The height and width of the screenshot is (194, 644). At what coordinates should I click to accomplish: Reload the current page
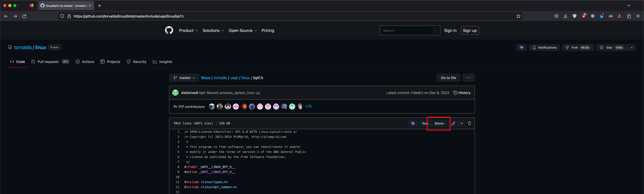tap(24, 16)
